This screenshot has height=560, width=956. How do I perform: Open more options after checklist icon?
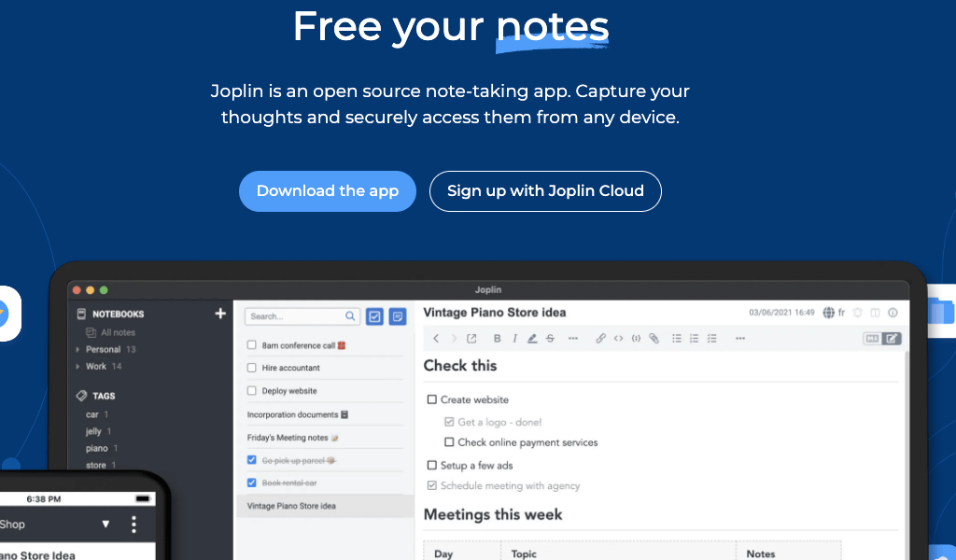[x=740, y=338]
